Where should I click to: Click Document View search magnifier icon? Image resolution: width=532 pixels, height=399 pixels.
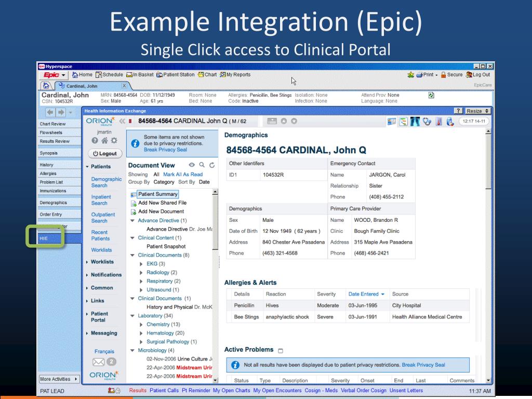(x=202, y=165)
